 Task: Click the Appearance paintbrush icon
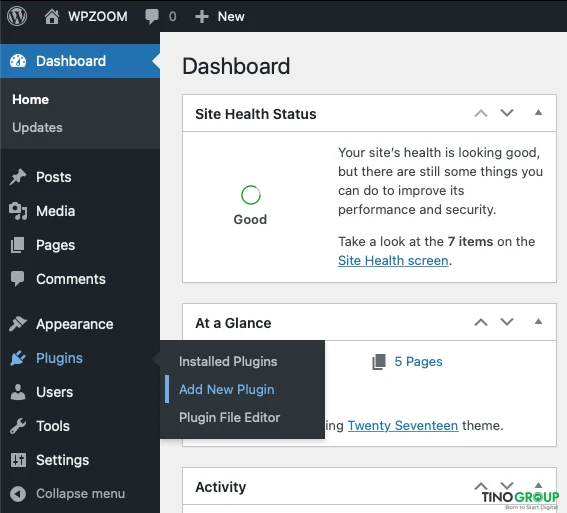(18, 324)
